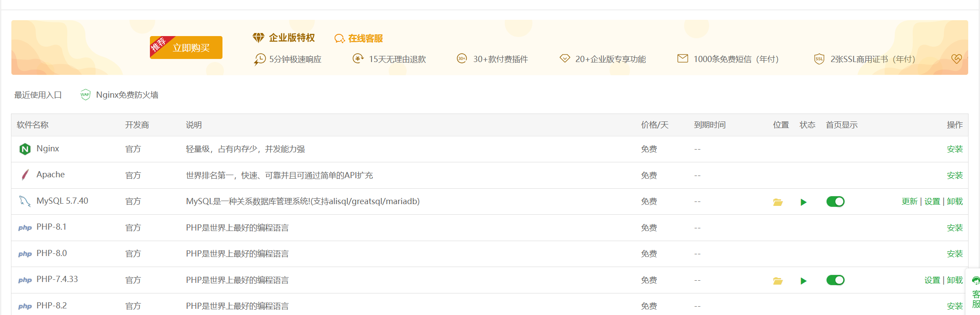Click MySQL 5.7.40 running status play icon
The image size is (980, 315).
pyautogui.click(x=804, y=202)
